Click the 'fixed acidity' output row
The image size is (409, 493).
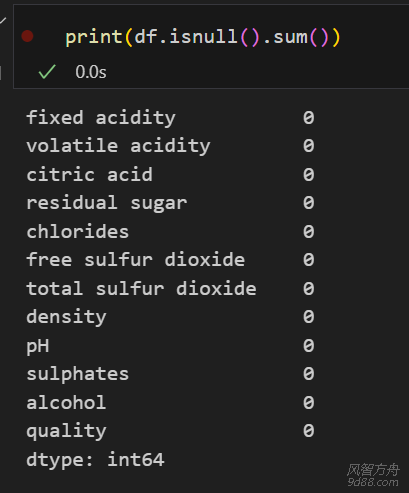(170, 118)
